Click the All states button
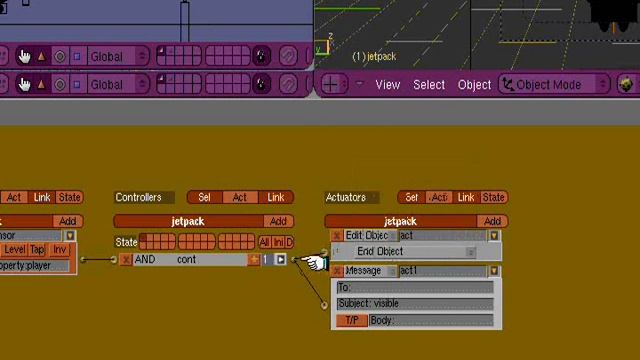Image resolution: width=640 pixels, height=360 pixels. [x=264, y=242]
